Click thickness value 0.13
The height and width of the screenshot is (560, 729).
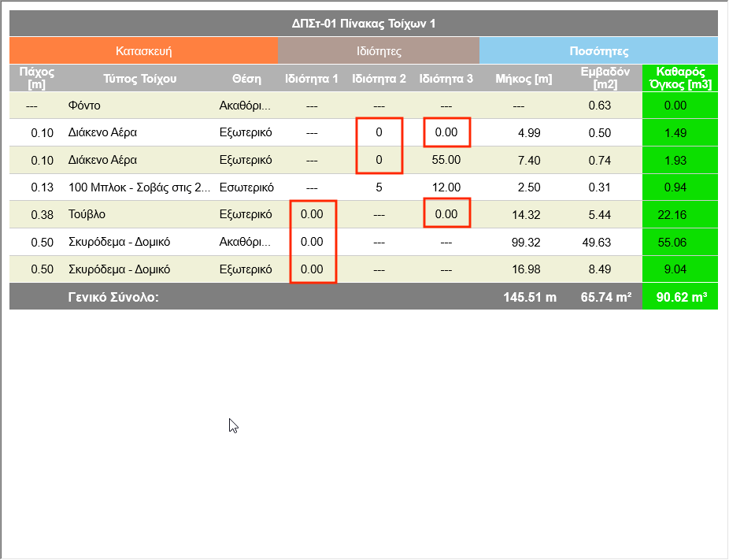click(x=42, y=187)
